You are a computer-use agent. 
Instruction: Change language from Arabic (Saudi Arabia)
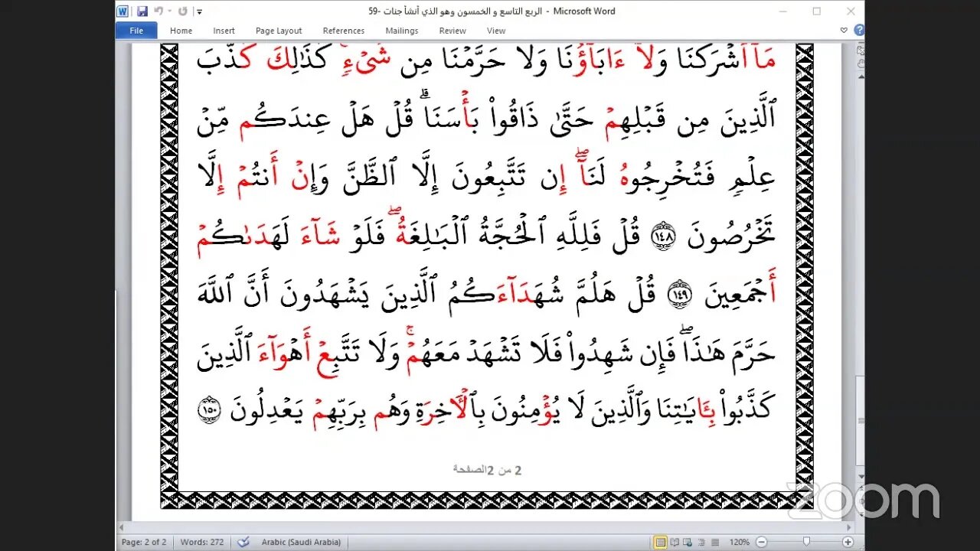(x=302, y=542)
